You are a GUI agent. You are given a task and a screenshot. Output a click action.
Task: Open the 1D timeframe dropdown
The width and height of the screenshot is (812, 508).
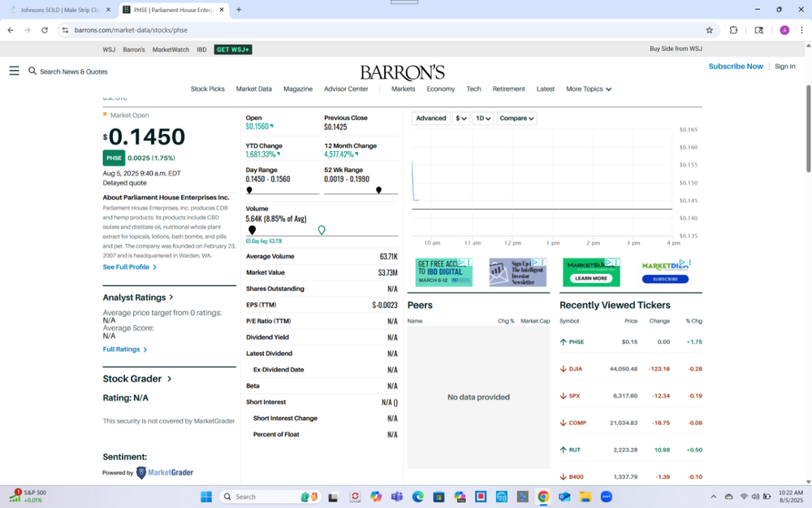[x=483, y=119]
